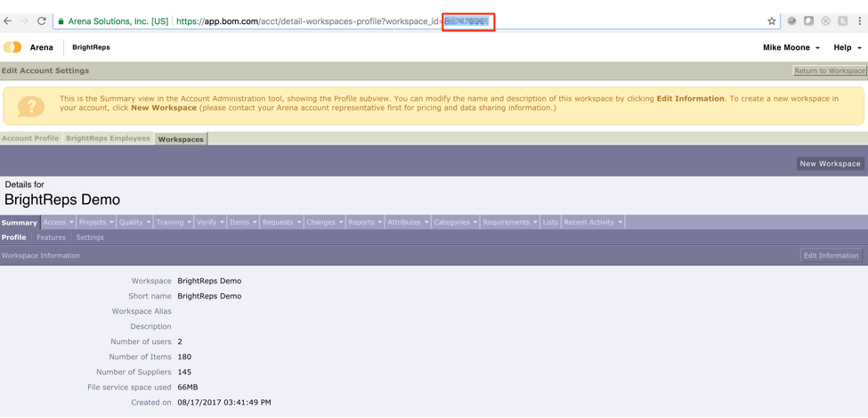Switch to BrightReps Employees tab

coord(108,139)
